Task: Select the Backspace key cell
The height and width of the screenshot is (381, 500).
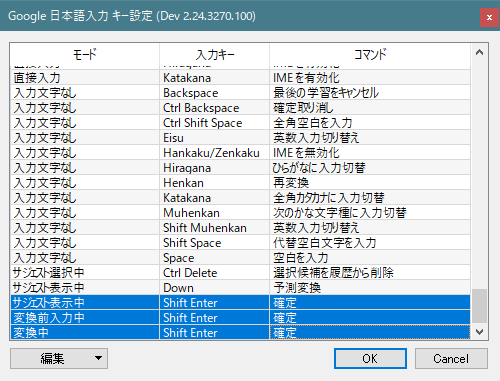Action: (x=214, y=93)
